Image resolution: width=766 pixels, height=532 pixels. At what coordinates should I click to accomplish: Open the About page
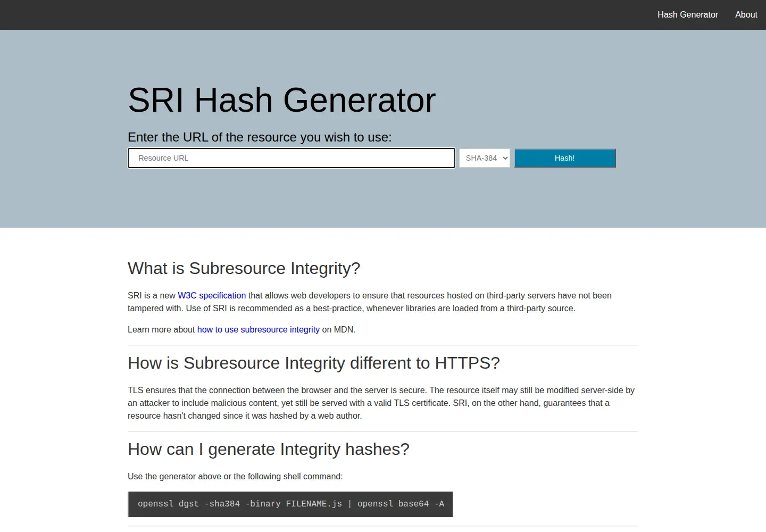coord(746,15)
